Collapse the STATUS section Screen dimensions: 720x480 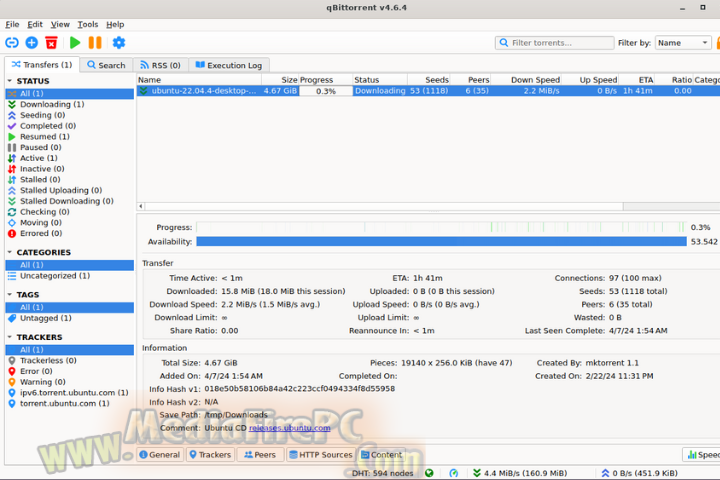[x=10, y=81]
